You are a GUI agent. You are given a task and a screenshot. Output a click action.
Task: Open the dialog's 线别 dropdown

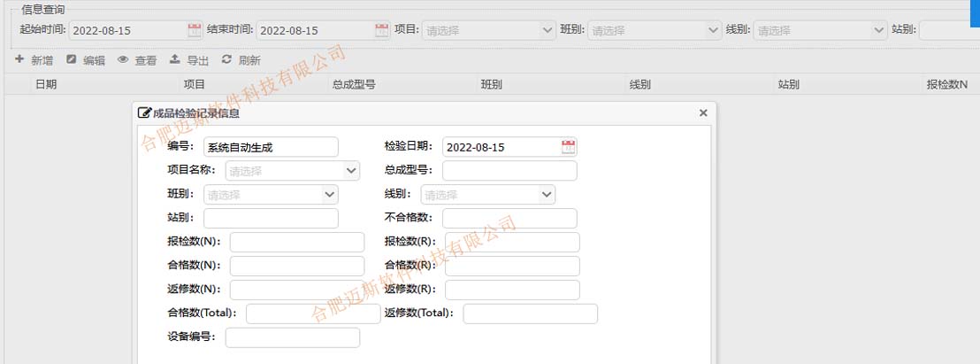547,195
